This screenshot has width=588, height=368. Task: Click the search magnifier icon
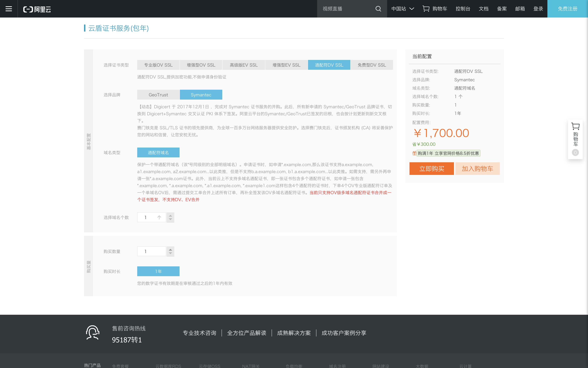[378, 9]
